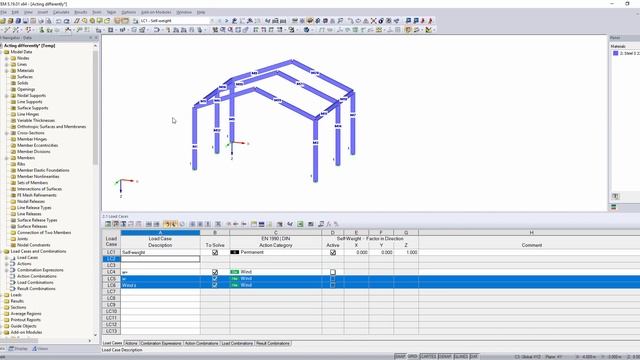Screen dimensions: 640x360
Task: Click first icon in Load Cases table toolbar
Action: (108, 224)
